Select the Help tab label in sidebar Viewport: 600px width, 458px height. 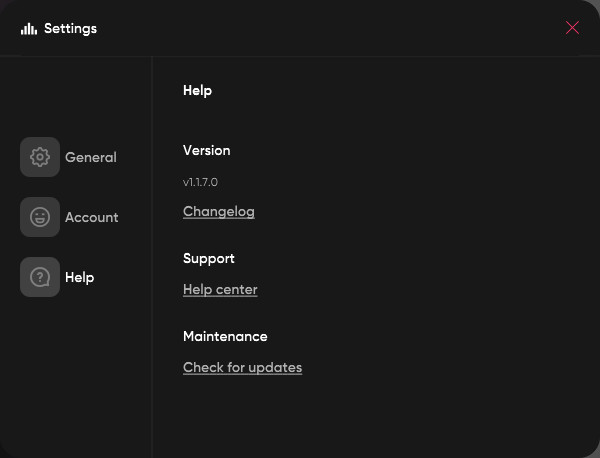click(80, 277)
